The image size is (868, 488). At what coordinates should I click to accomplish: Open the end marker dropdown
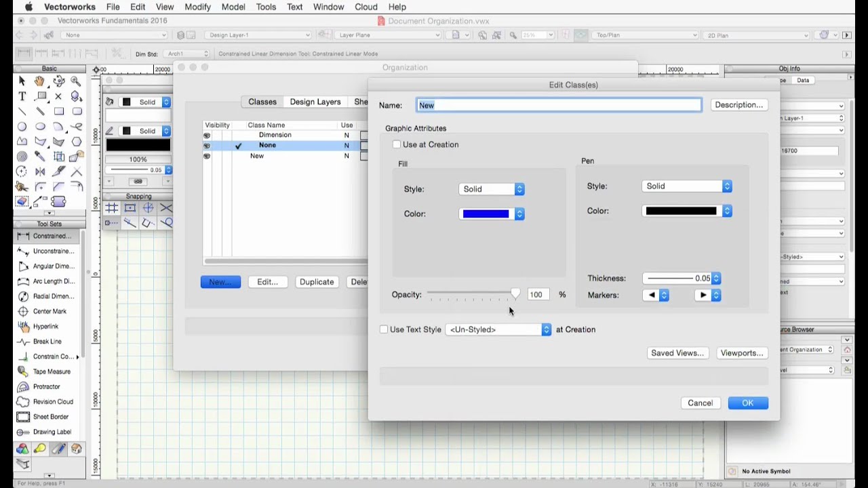click(707, 295)
